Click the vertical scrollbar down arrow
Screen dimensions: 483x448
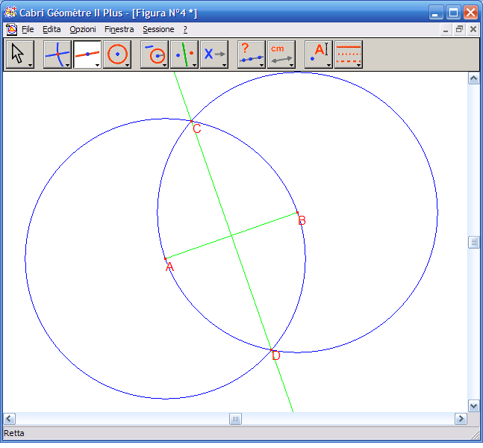click(473, 405)
